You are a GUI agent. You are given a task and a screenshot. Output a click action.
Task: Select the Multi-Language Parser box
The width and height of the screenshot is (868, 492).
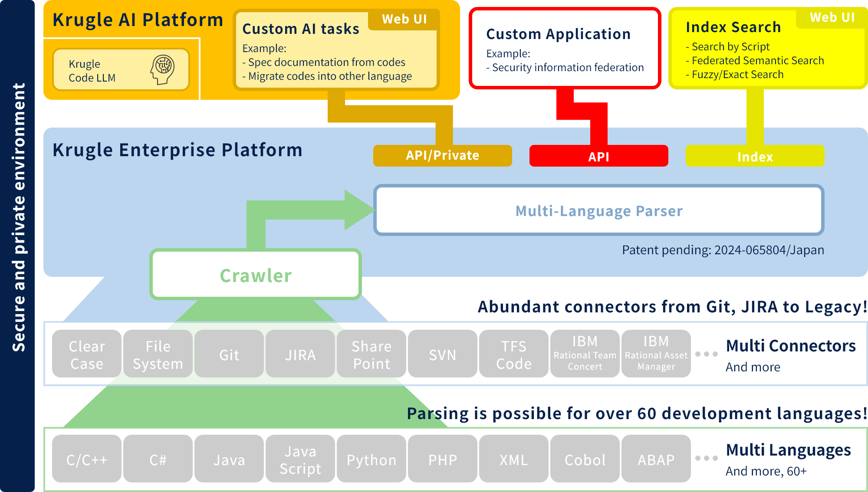[x=598, y=210]
